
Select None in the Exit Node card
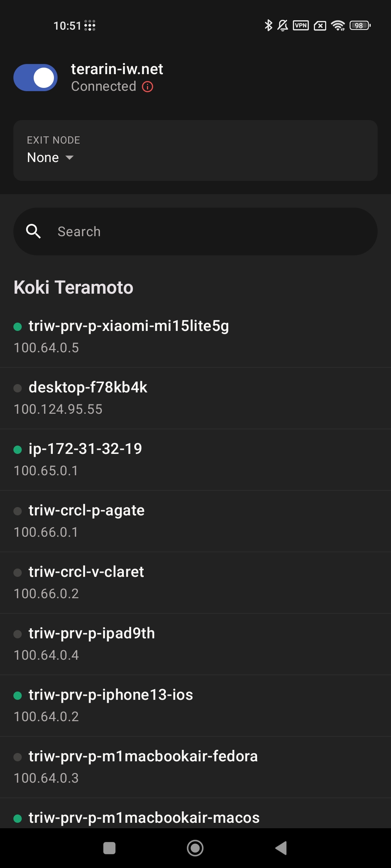click(x=43, y=158)
